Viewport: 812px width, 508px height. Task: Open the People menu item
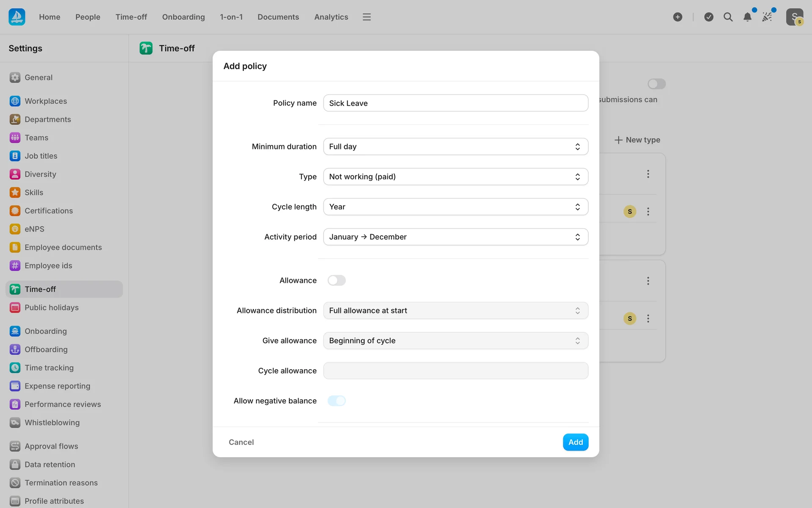[x=88, y=17]
